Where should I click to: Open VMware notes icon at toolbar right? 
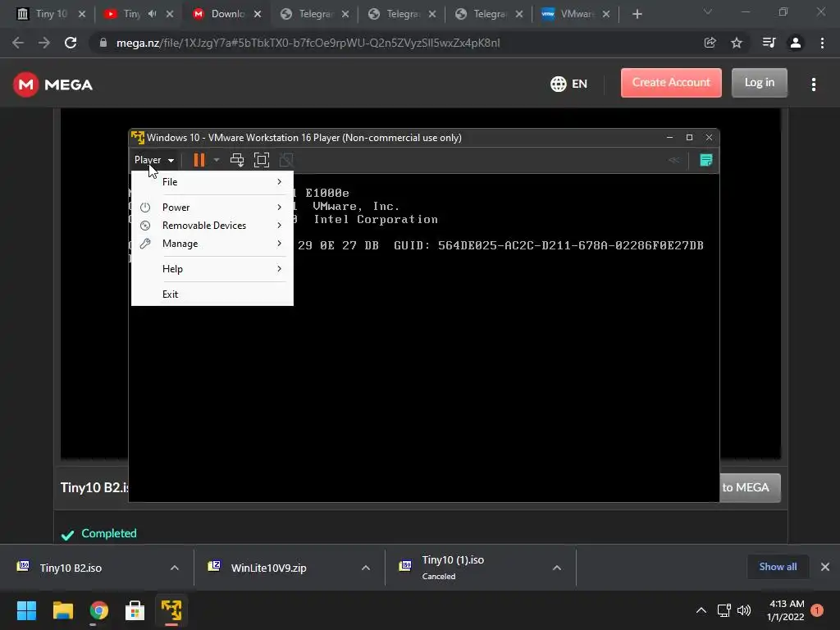(x=706, y=160)
